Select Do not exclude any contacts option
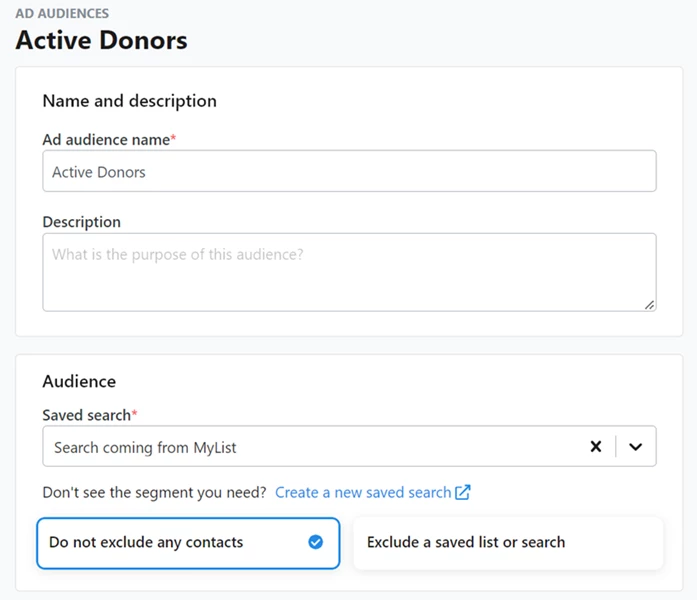 pos(188,543)
